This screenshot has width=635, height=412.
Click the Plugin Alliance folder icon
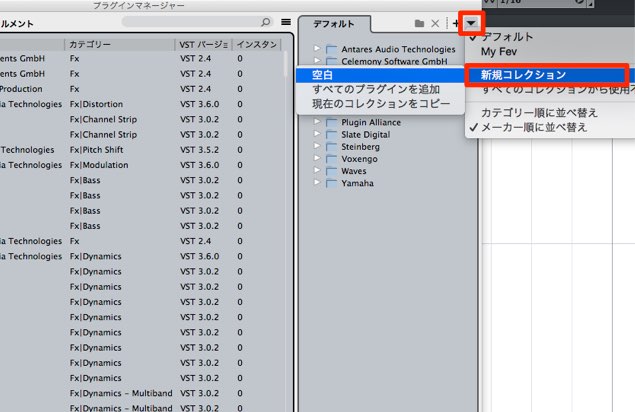(332, 122)
